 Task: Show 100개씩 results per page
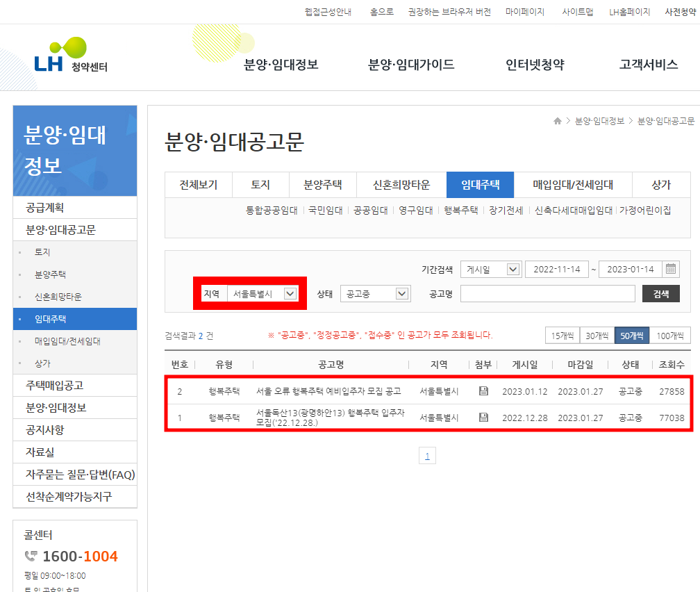coord(669,336)
